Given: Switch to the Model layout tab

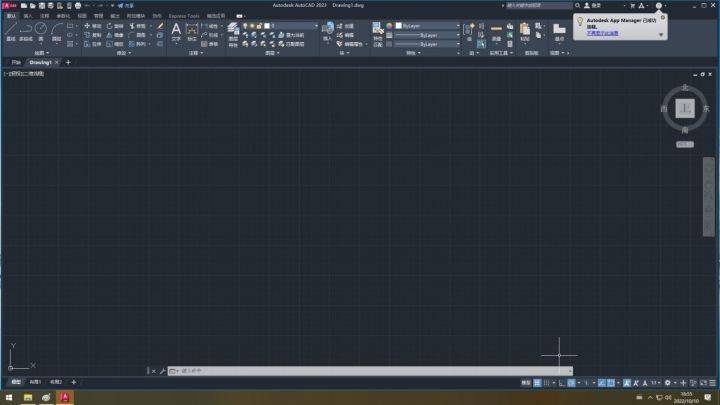Looking at the screenshot, I should tap(16, 382).
